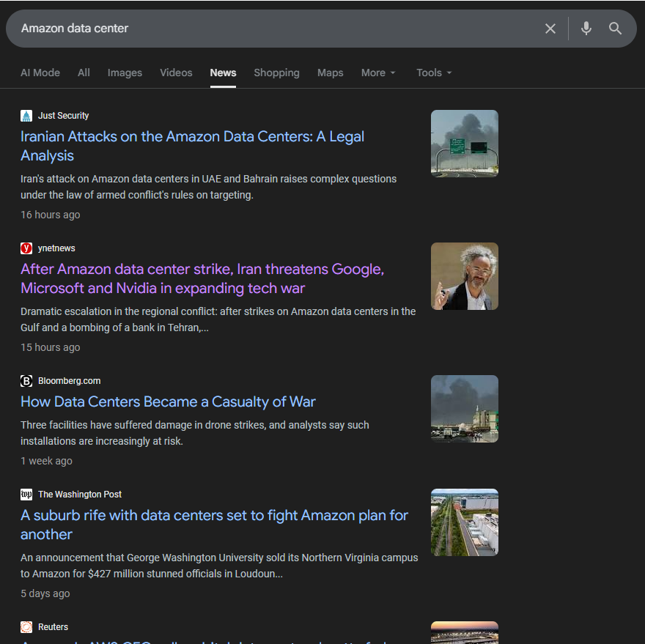Image resolution: width=645 pixels, height=644 pixels.
Task: Clear the search box with the X icon
Action: [x=550, y=29]
